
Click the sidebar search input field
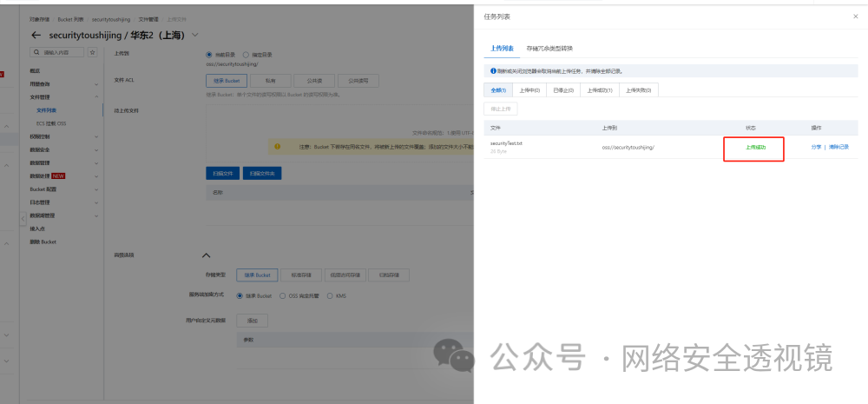[x=57, y=52]
